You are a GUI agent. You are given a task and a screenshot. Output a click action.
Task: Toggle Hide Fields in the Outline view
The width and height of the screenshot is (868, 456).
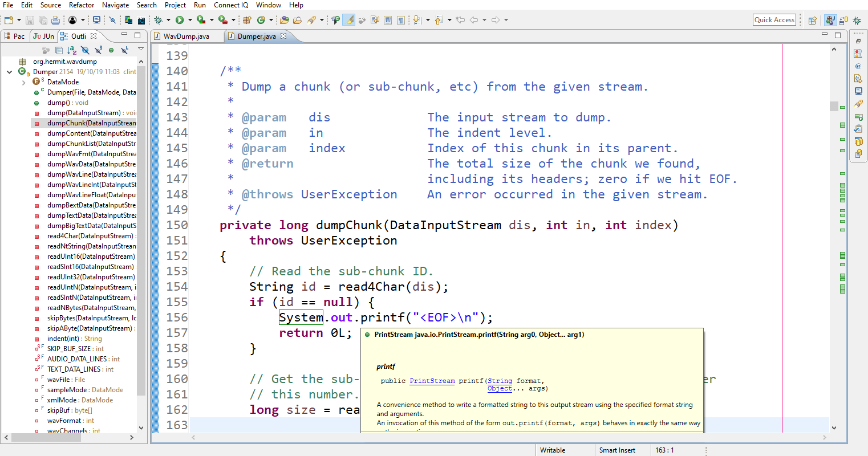[85, 51]
